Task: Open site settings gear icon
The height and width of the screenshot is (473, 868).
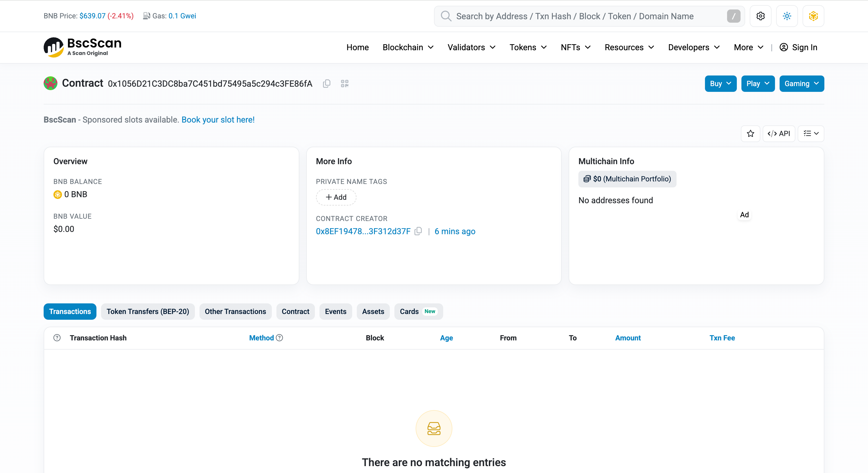Action: (761, 16)
